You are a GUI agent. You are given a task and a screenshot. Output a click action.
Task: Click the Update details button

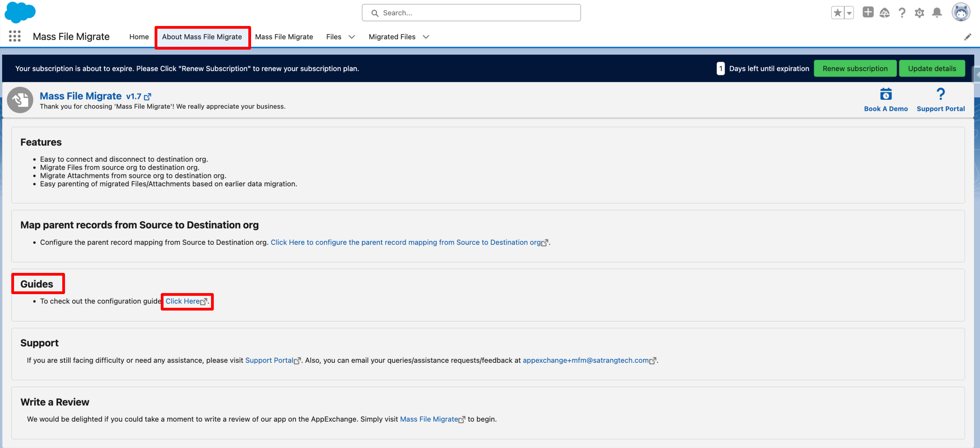pyautogui.click(x=932, y=68)
